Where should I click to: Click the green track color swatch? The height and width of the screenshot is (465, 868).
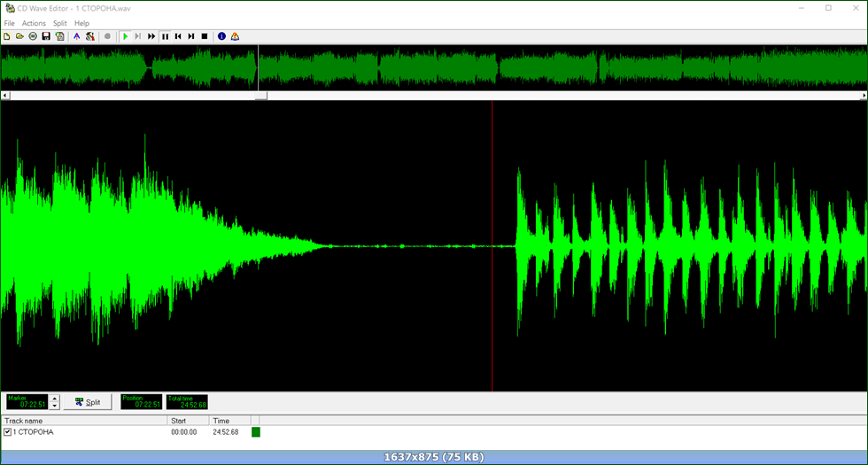(x=256, y=432)
